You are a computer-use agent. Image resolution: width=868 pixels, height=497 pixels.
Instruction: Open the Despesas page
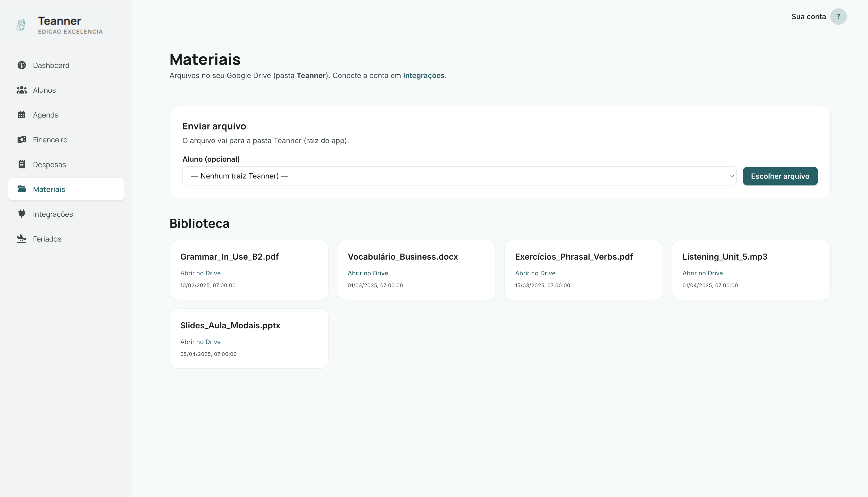[66, 165]
